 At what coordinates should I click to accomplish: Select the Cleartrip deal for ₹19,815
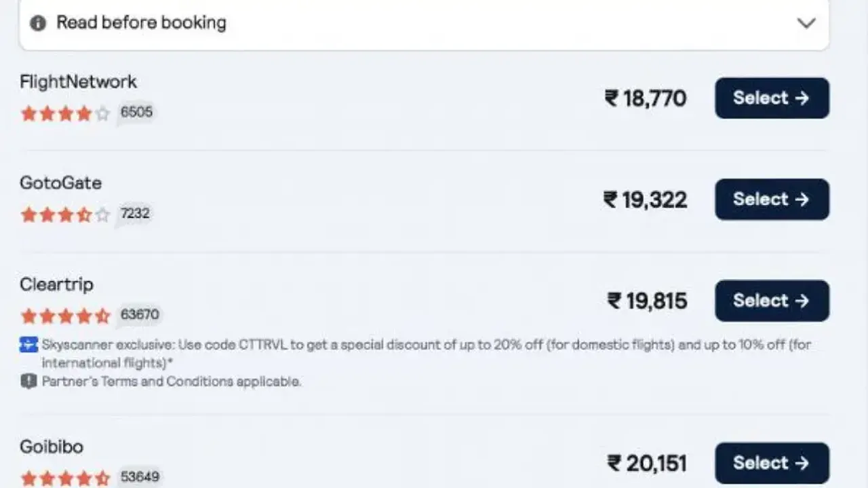tap(772, 301)
